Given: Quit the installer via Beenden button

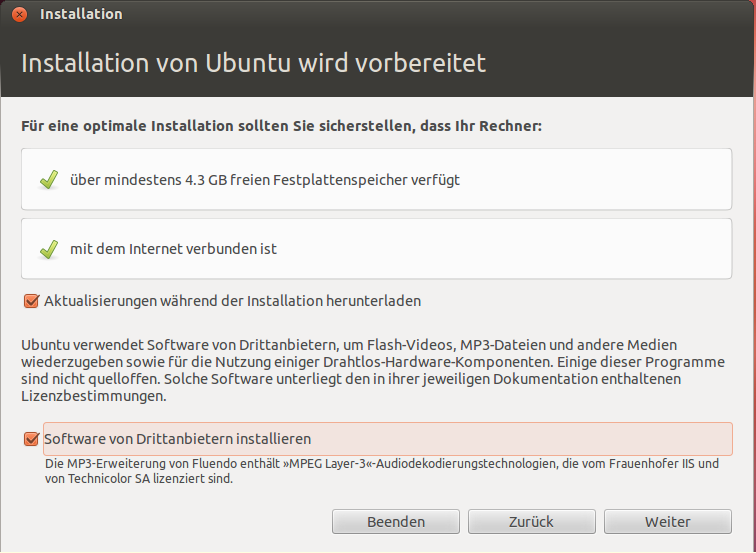Looking at the screenshot, I should 396,522.
